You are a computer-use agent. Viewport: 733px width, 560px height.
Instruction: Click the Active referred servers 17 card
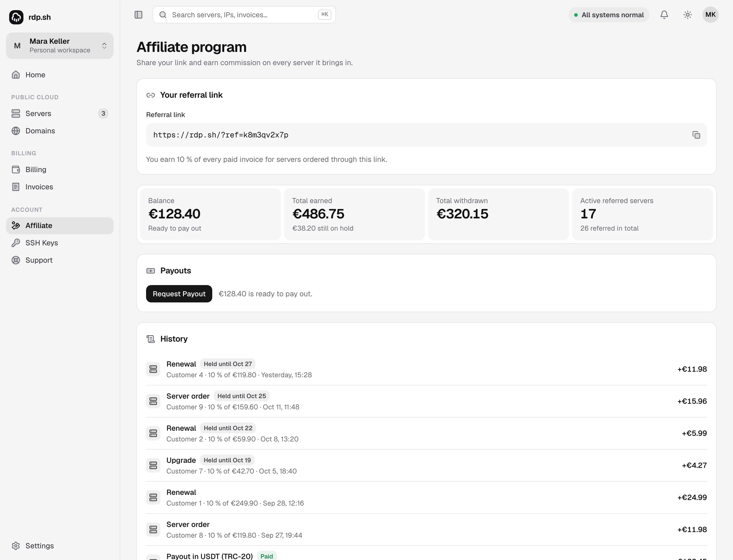tap(642, 214)
